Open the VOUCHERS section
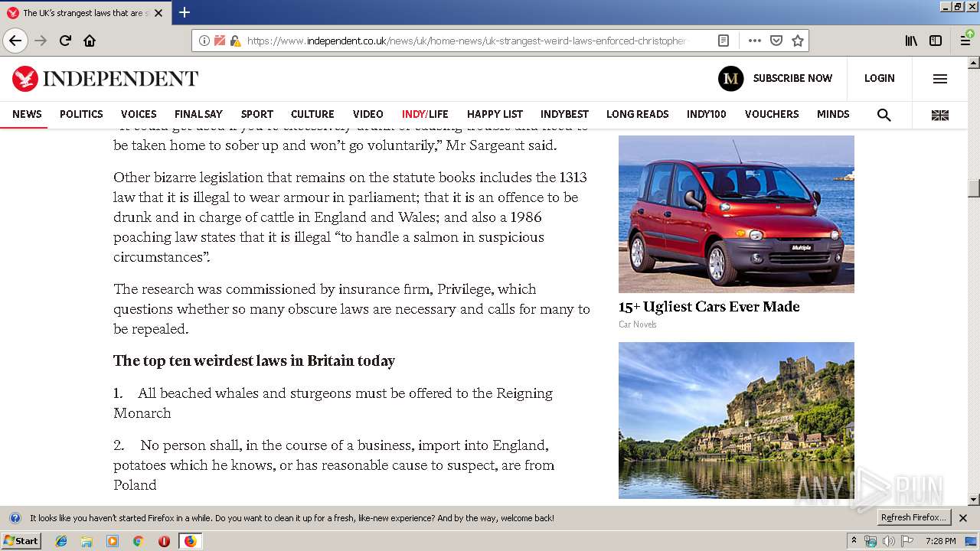This screenshot has height=551, width=980. click(x=772, y=114)
